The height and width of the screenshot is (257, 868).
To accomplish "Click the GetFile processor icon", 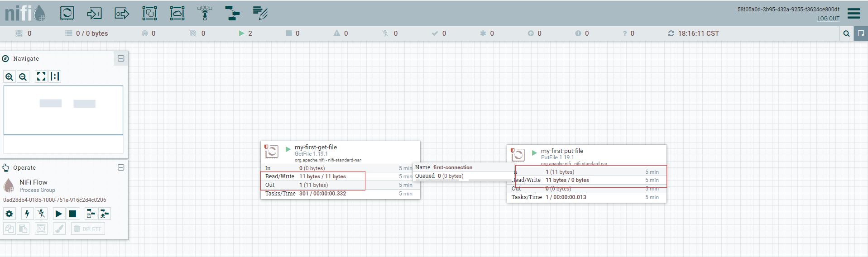I will click(271, 152).
